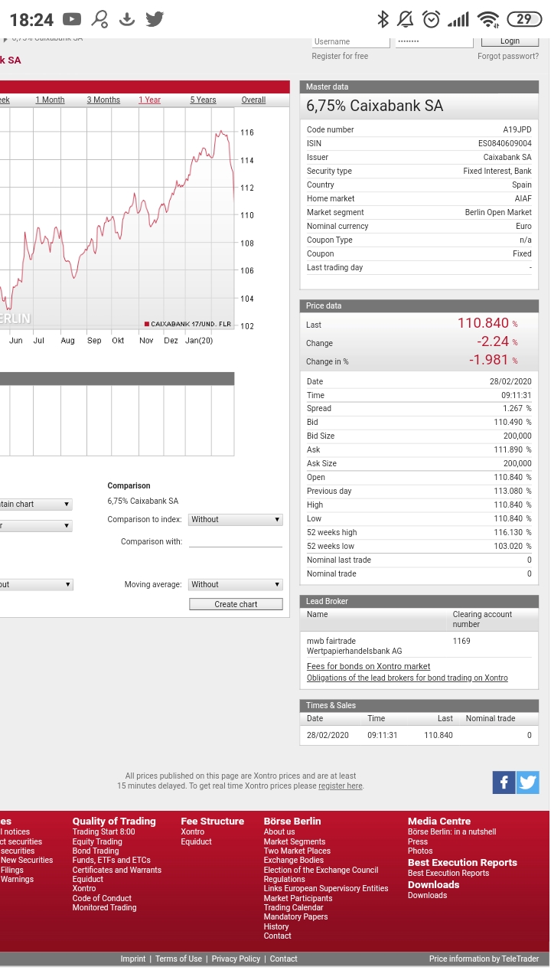Open Comparison to index dropdown

click(236, 519)
